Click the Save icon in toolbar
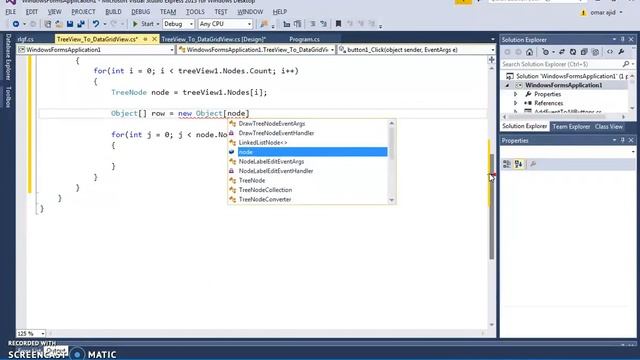 pos(70,24)
